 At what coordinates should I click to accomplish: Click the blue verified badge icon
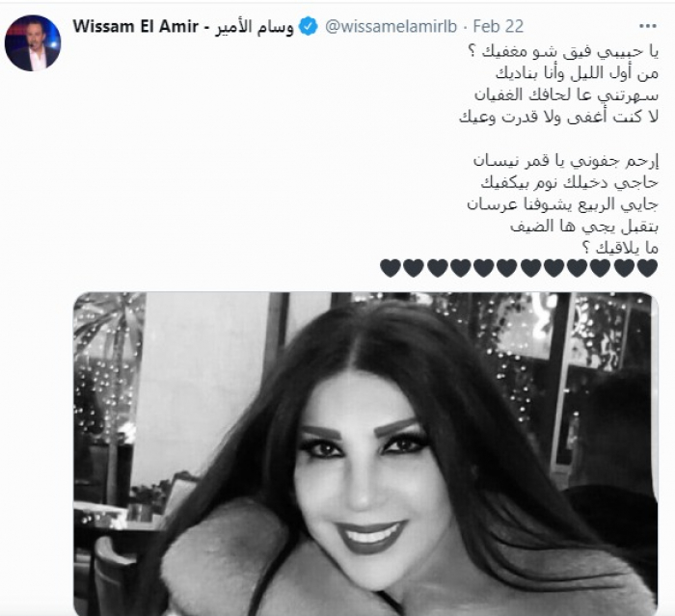(309, 27)
